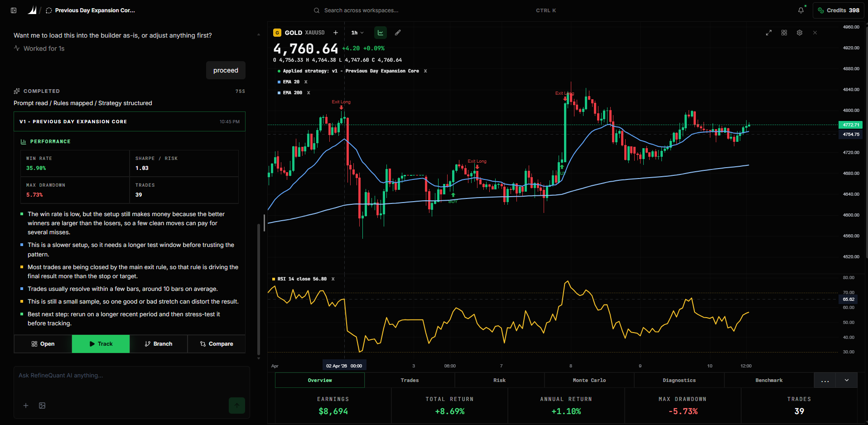Switch to the Diagnostics tab

tap(679, 380)
